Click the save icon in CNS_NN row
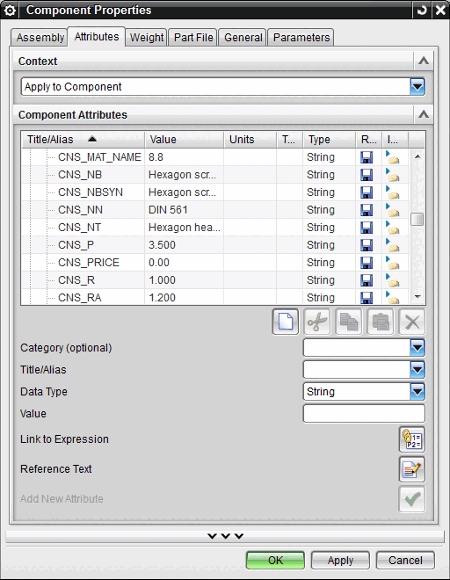450x580 pixels. tap(366, 210)
